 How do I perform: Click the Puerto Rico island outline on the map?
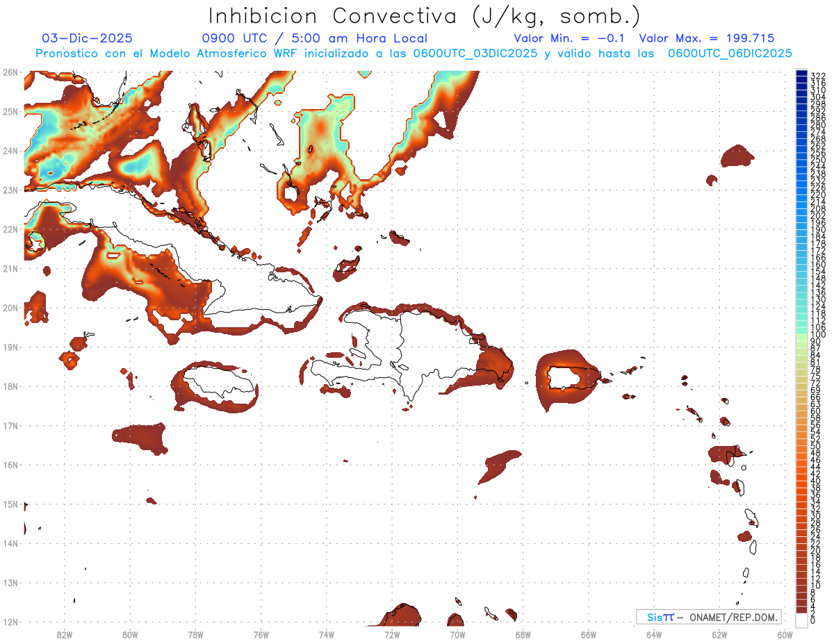(x=573, y=377)
